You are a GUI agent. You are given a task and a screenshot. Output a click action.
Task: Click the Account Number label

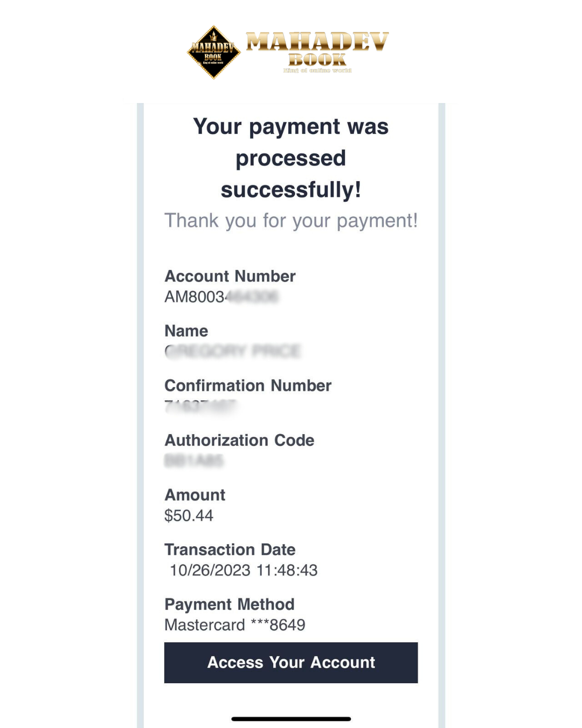[x=230, y=276]
